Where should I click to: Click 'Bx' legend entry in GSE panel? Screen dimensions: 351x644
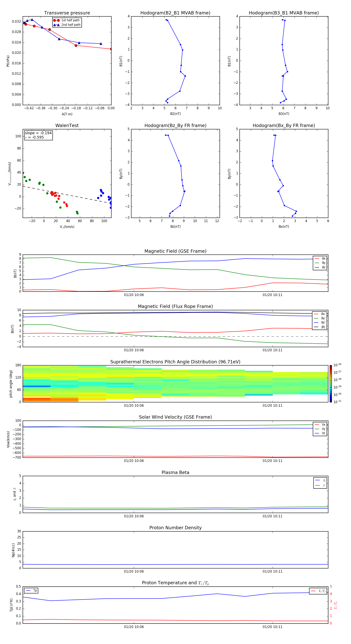tap(320, 259)
